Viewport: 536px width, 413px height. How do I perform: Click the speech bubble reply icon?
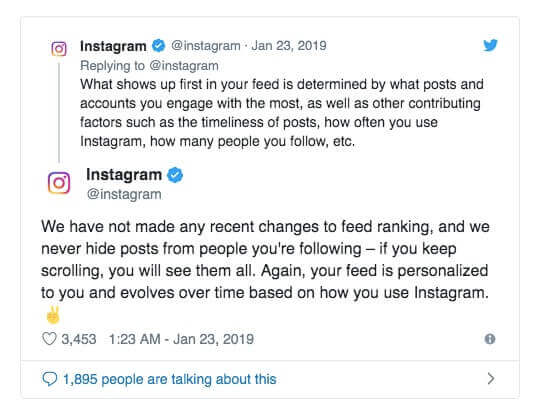pyautogui.click(x=49, y=379)
